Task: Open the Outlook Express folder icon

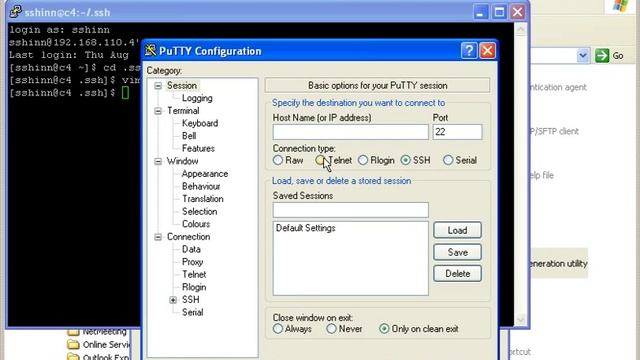Action: [x=73, y=357]
